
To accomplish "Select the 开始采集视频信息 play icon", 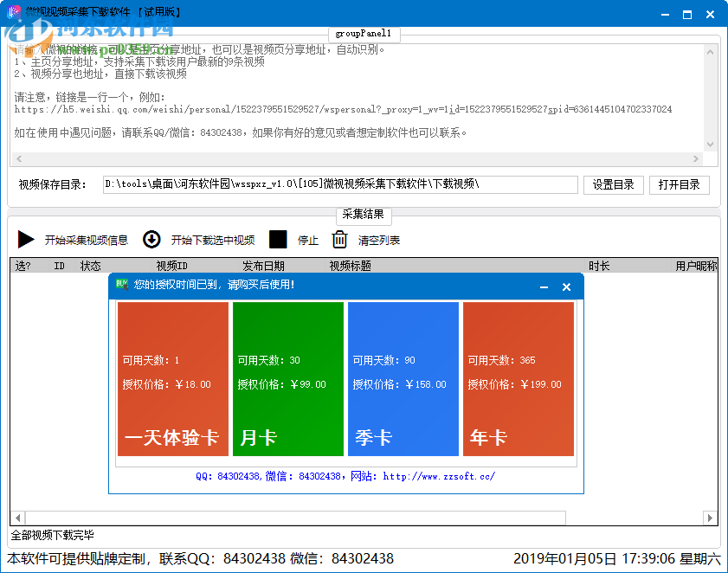I will tap(26, 240).
